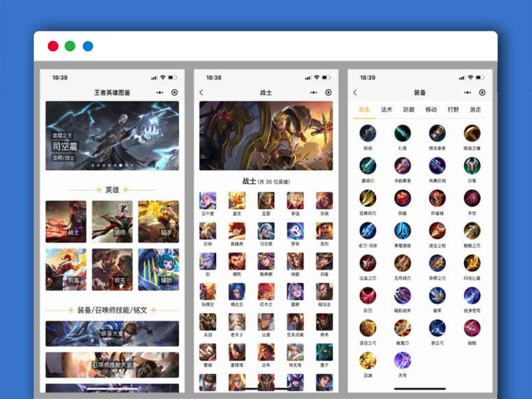
Task: Tap the 匕首 weapon icon
Action: (403, 134)
